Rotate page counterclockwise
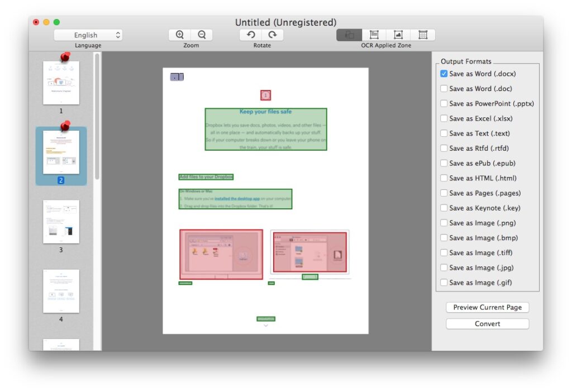Viewport: 572px width, 392px height. pos(251,35)
